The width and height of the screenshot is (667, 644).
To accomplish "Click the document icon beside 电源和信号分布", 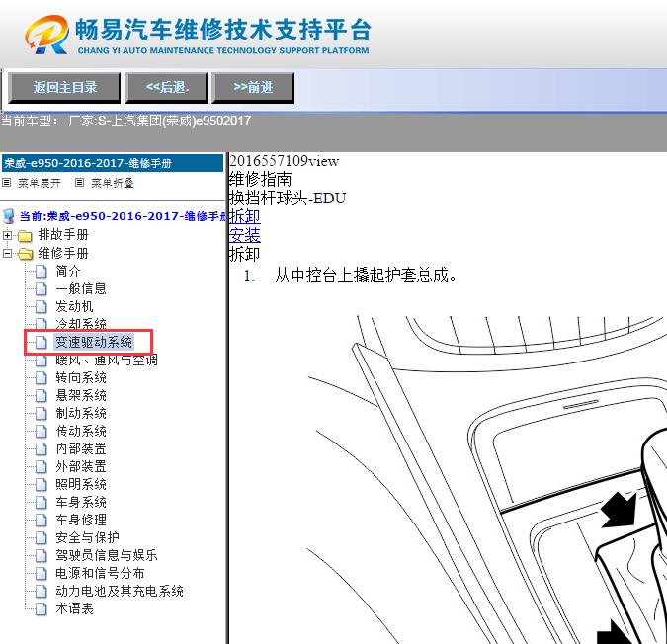I will [x=42, y=574].
